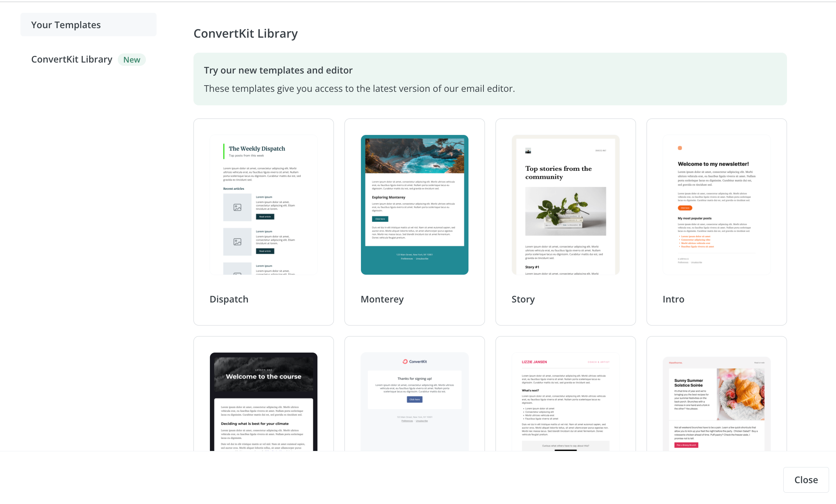
Task: Click the New badge beside ConvertKit Library
Action: (132, 60)
